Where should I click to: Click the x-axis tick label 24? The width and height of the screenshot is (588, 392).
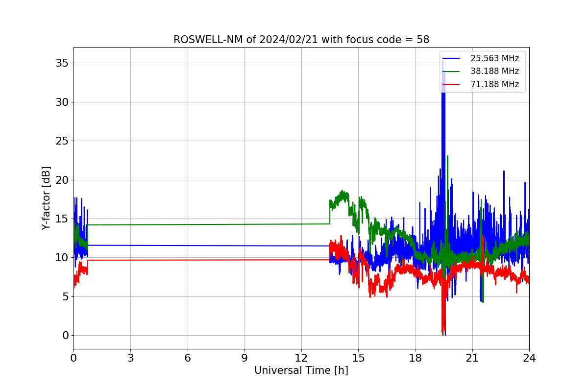point(529,358)
